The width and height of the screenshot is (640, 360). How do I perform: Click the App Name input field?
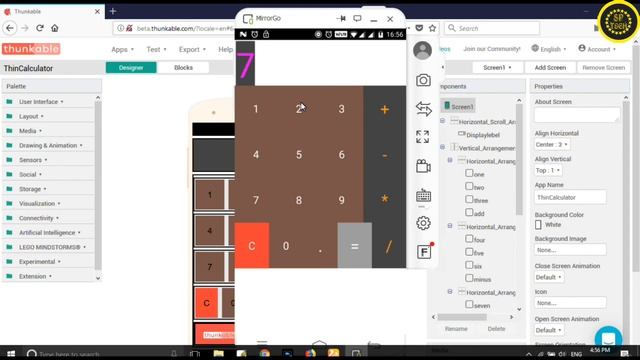pyautogui.click(x=570, y=198)
